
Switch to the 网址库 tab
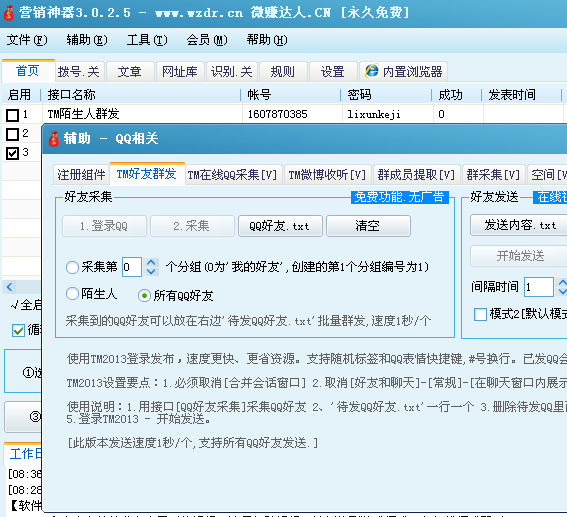pos(180,71)
